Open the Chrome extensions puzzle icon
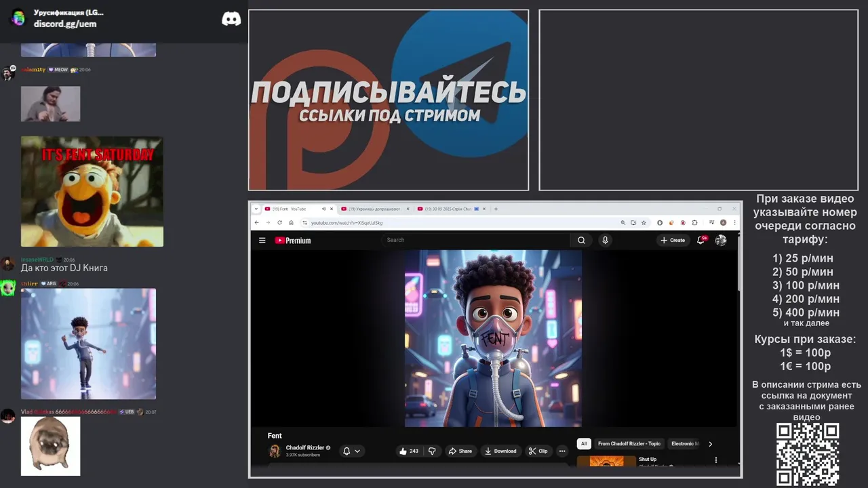This screenshot has width=868, height=488. pyautogui.click(x=694, y=222)
